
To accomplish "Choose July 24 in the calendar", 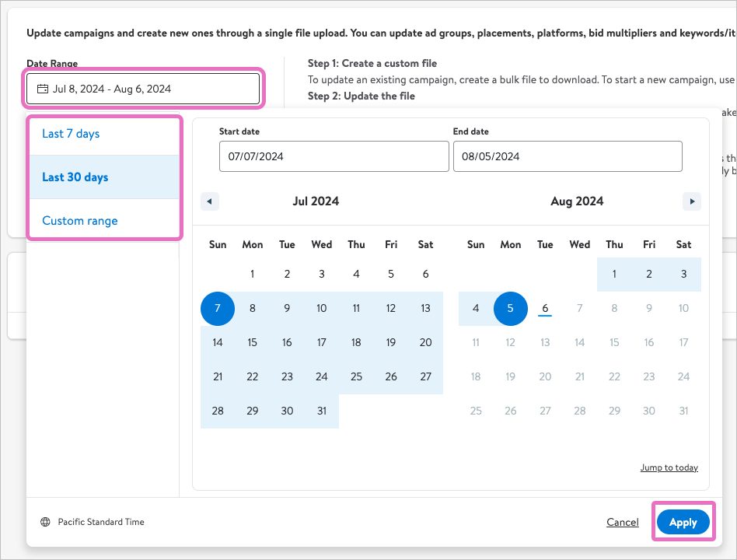I will click(x=322, y=376).
